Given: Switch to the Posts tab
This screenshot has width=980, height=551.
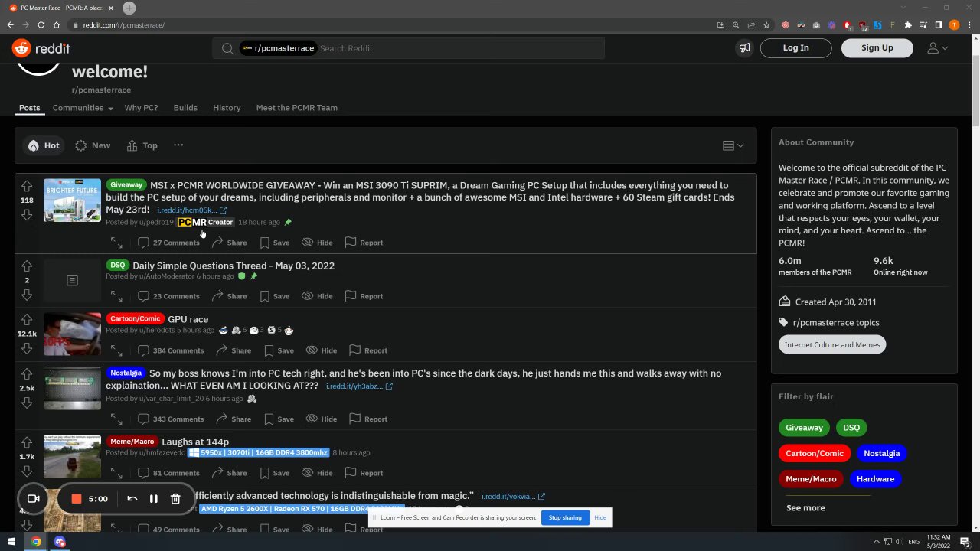Looking at the screenshot, I should pos(30,108).
